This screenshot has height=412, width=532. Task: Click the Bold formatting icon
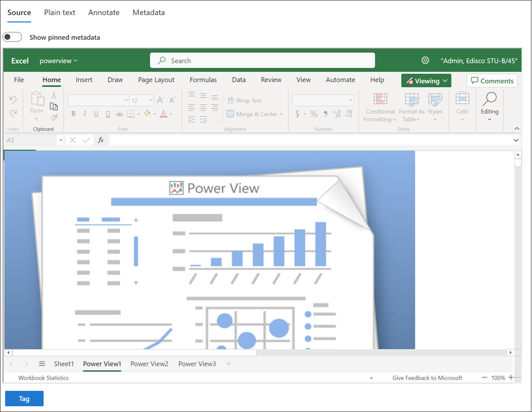pos(73,114)
